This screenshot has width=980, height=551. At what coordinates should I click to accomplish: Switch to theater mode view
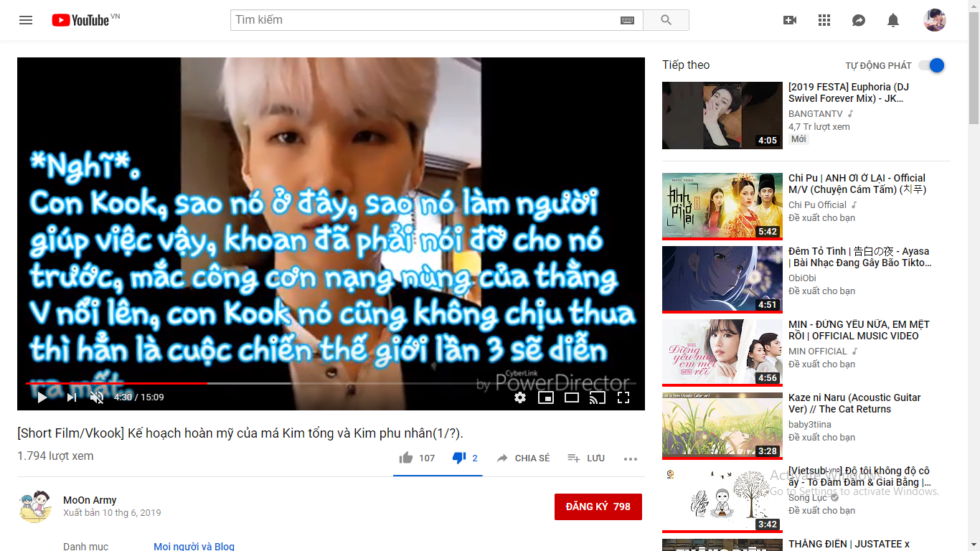click(x=572, y=397)
